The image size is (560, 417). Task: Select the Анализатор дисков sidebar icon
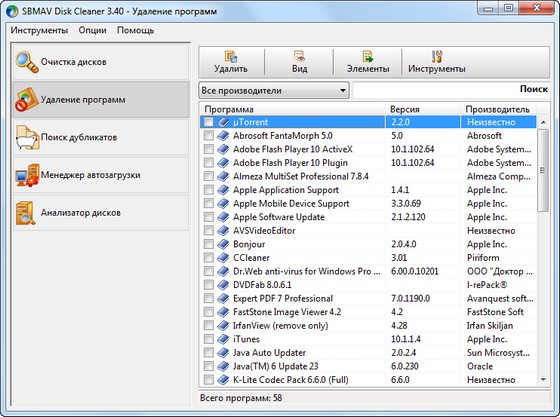pyautogui.click(x=26, y=213)
